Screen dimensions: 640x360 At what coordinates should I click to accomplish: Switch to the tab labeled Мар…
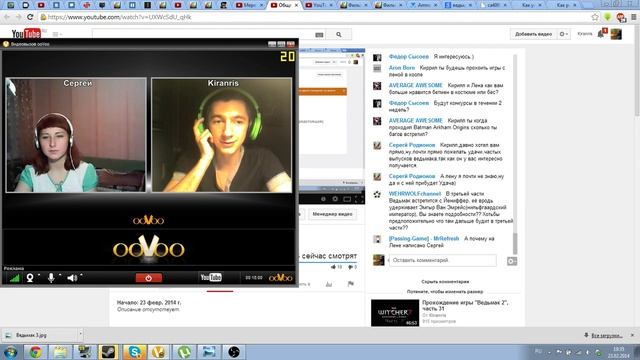coord(249,5)
